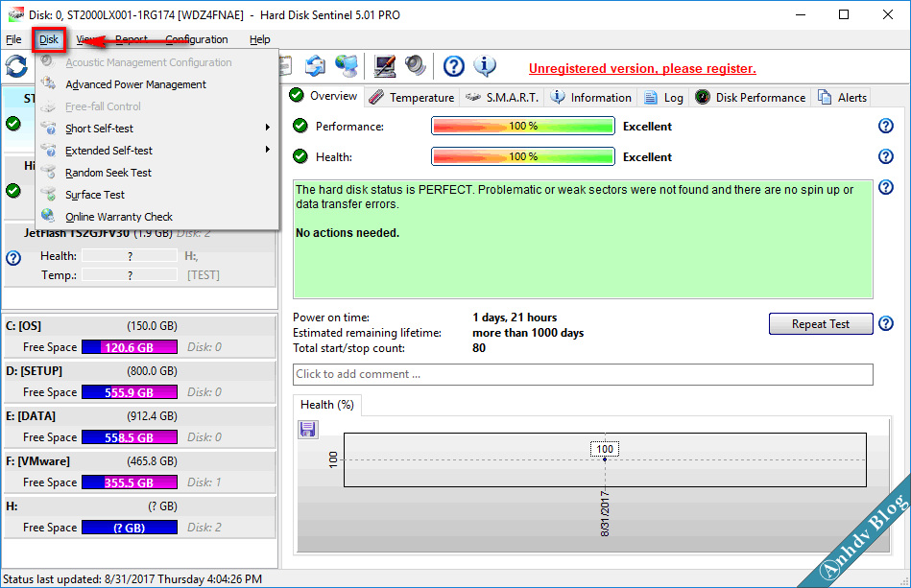
Task: Click the Repeat Test button
Action: click(x=821, y=324)
